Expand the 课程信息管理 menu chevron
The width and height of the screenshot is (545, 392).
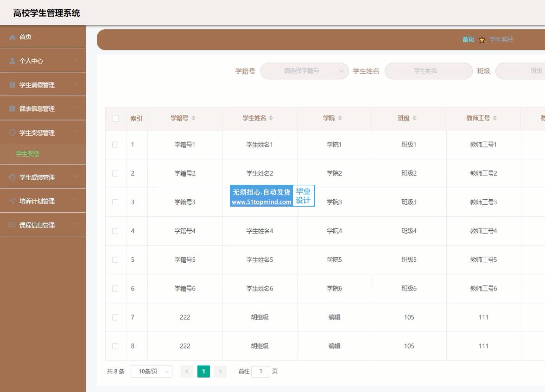tap(75, 224)
